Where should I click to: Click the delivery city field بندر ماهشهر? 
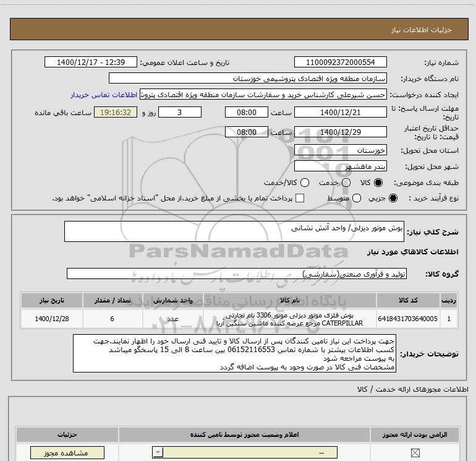tap(340, 166)
